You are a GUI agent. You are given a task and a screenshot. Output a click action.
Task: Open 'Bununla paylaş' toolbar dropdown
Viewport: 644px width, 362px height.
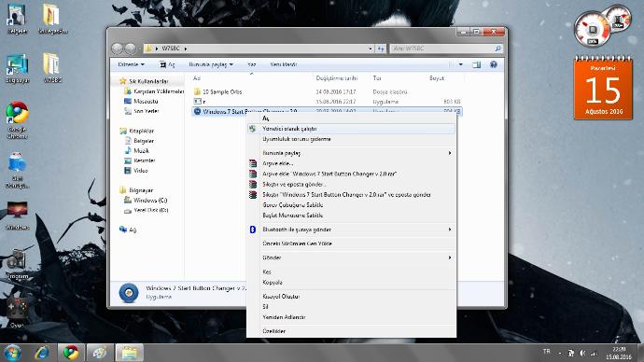[x=211, y=64]
